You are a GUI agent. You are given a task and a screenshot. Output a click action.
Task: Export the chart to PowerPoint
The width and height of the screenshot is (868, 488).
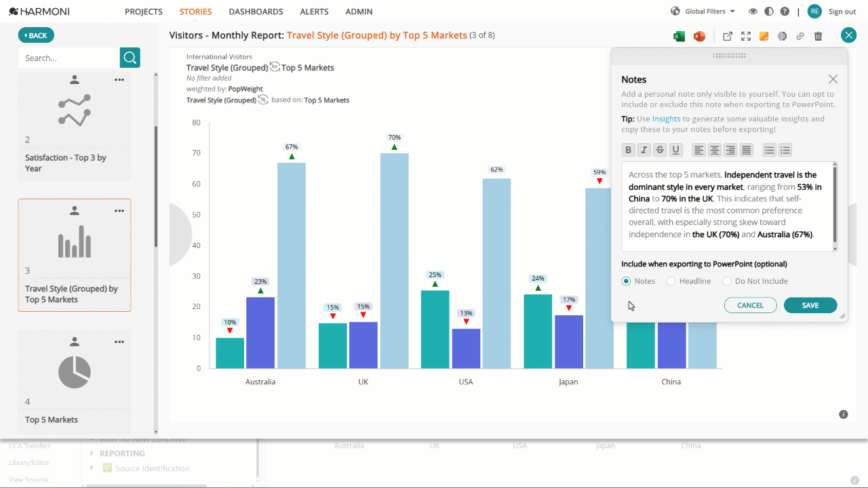pos(700,37)
